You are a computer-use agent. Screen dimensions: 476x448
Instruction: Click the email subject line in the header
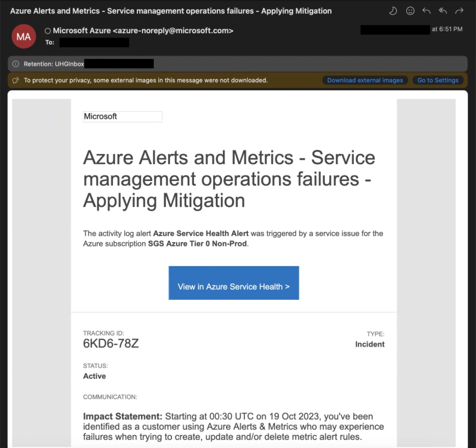pyautogui.click(x=171, y=11)
